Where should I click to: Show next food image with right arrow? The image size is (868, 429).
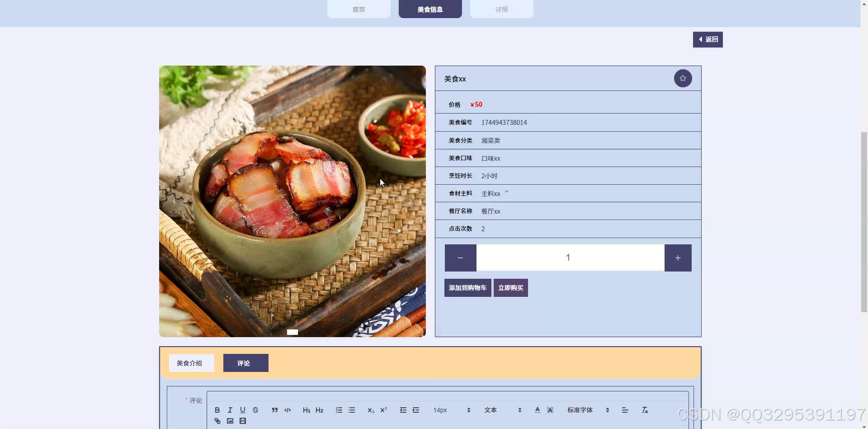coord(410,201)
